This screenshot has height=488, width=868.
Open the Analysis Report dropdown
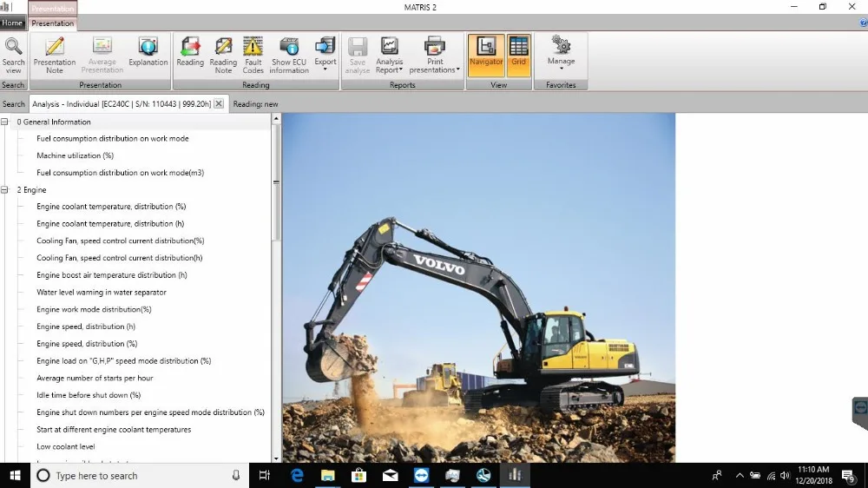(389, 56)
